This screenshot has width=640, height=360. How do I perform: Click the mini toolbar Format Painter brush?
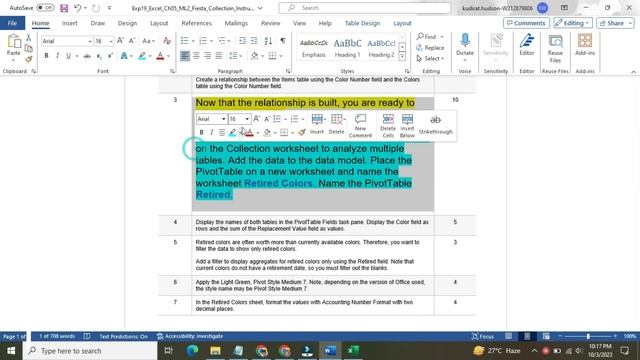302,132
